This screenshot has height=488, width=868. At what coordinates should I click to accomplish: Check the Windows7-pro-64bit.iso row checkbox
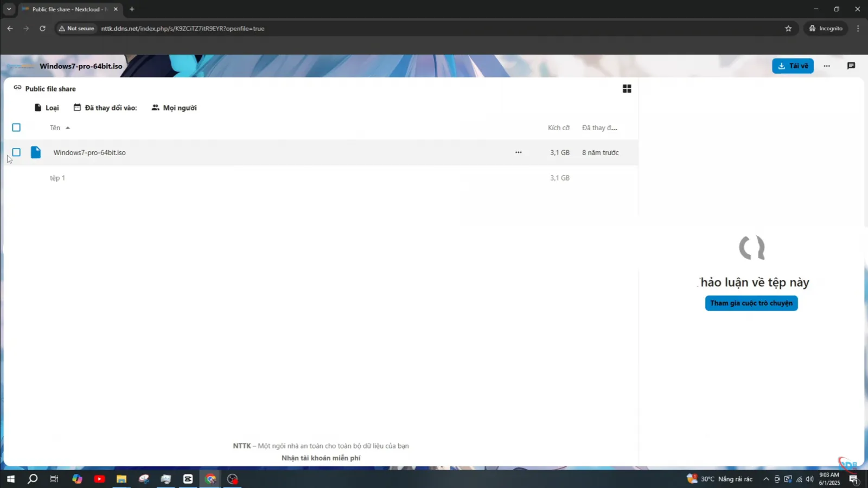point(16,152)
